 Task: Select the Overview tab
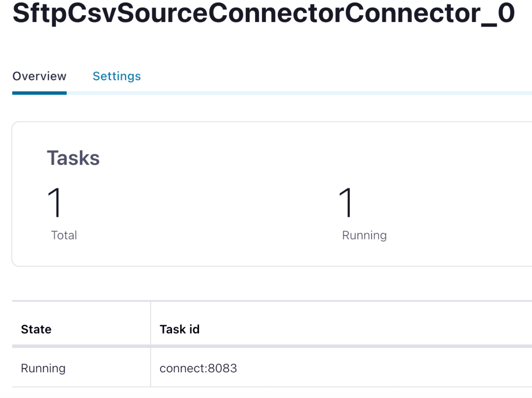[39, 76]
